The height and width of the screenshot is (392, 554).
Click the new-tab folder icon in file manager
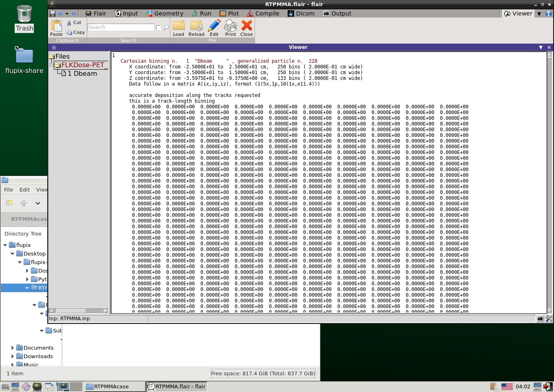[9, 203]
